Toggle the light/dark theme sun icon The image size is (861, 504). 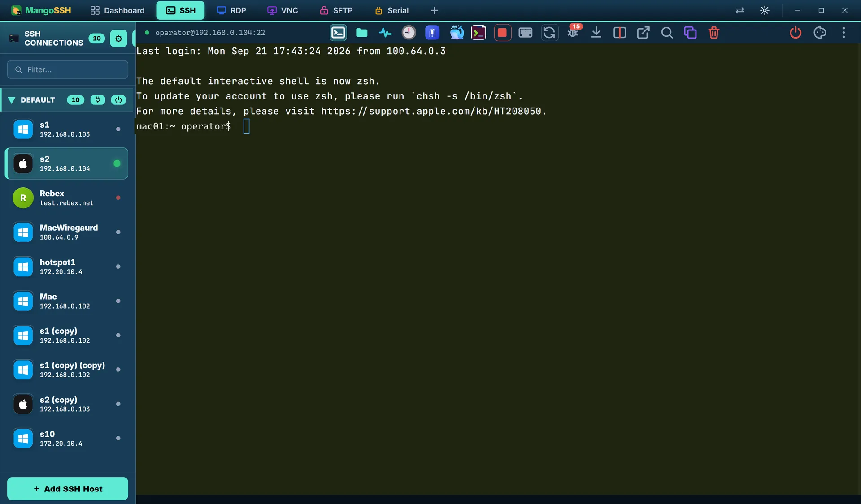click(x=765, y=10)
